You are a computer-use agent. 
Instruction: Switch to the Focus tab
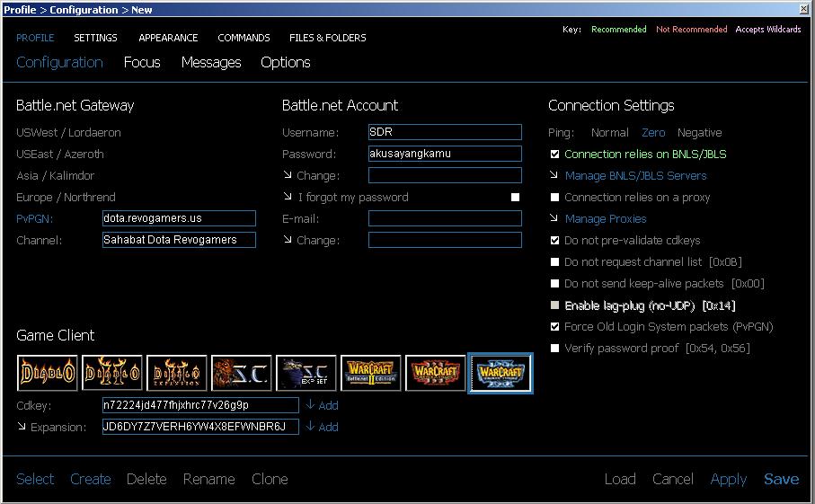pos(142,62)
